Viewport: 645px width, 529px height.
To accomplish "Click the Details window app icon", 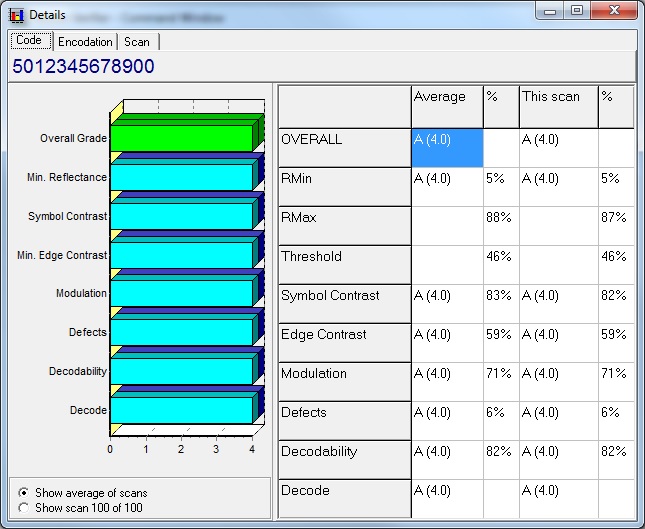I will coord(16,15).
